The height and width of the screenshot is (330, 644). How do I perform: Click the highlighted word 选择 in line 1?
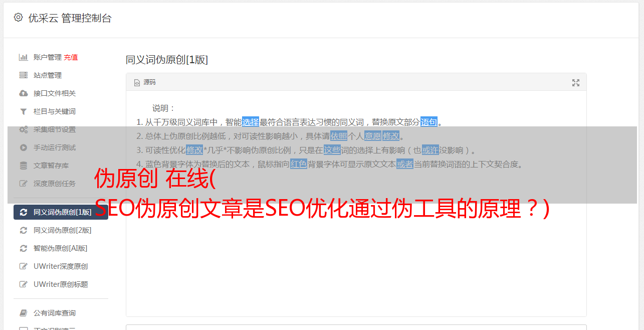click(251, 122)
